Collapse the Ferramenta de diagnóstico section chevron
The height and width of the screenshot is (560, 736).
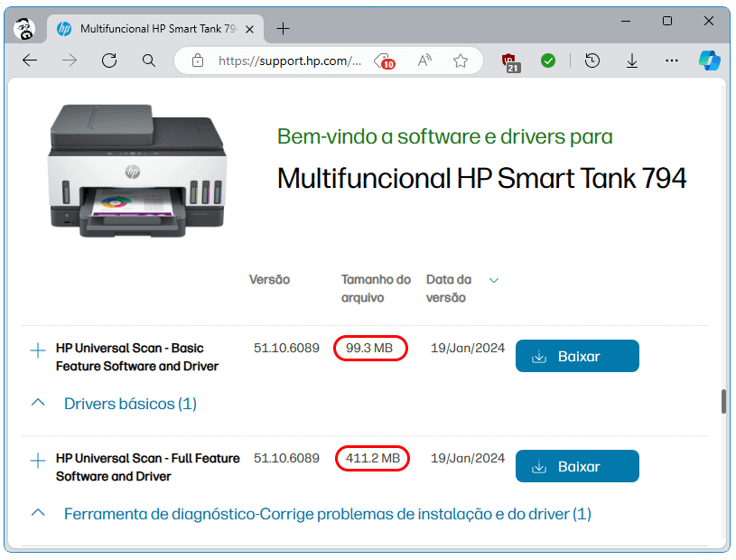point(38,513)
